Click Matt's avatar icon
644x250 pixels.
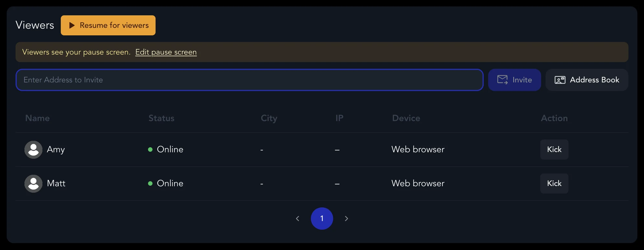(33, 183)
